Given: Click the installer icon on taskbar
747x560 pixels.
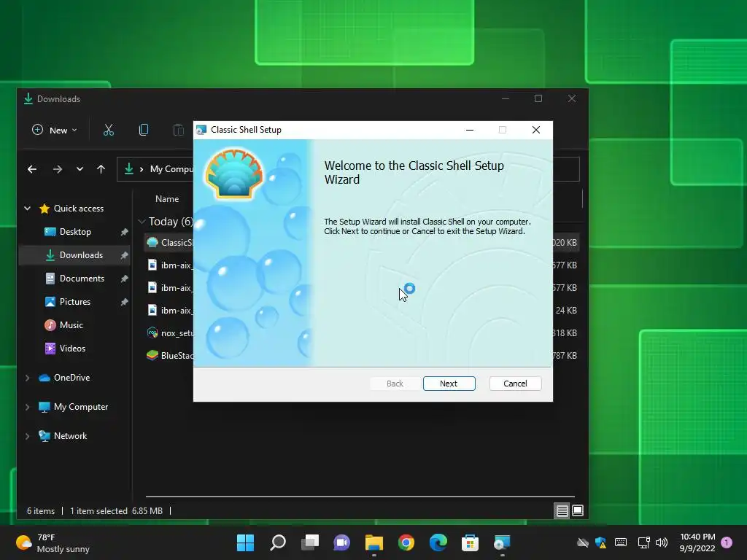Looking at the screenshot, I should point(502,542).
